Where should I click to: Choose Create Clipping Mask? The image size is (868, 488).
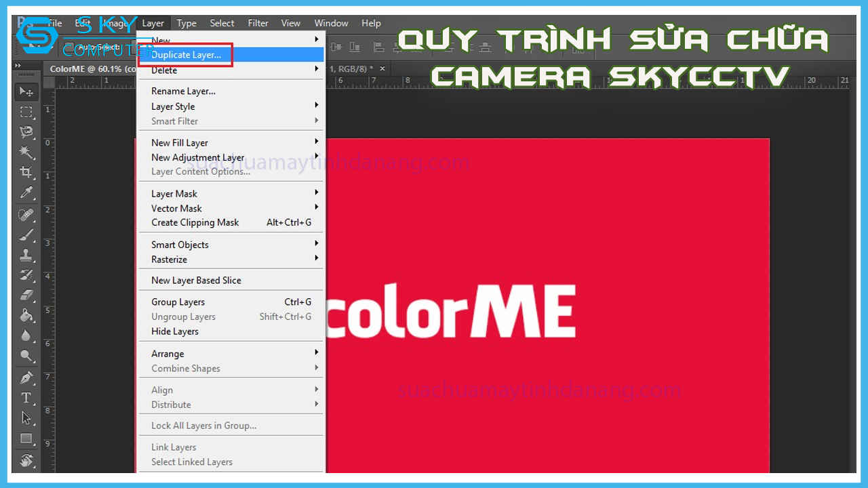[195, 222]
